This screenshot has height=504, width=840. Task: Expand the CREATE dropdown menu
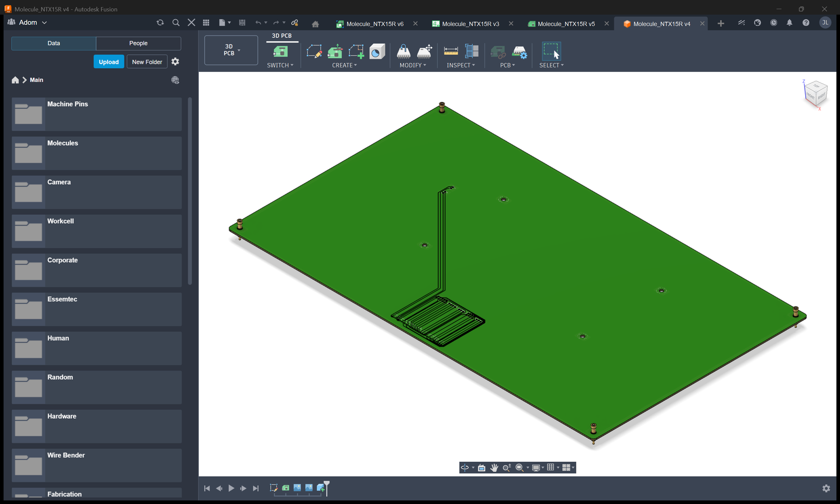[344, 65]
